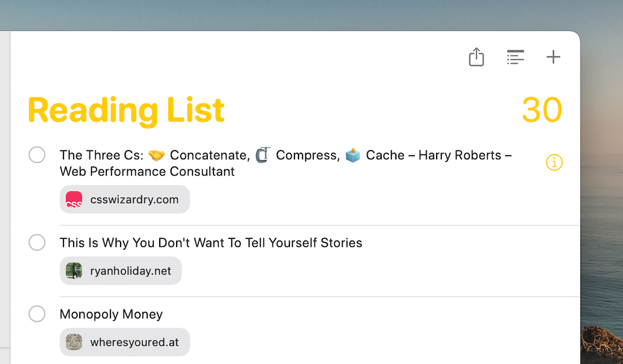Open info for The Three Cs reminder
The height and width of the screenshot is (364, 623).
click(x=554, y=163)
